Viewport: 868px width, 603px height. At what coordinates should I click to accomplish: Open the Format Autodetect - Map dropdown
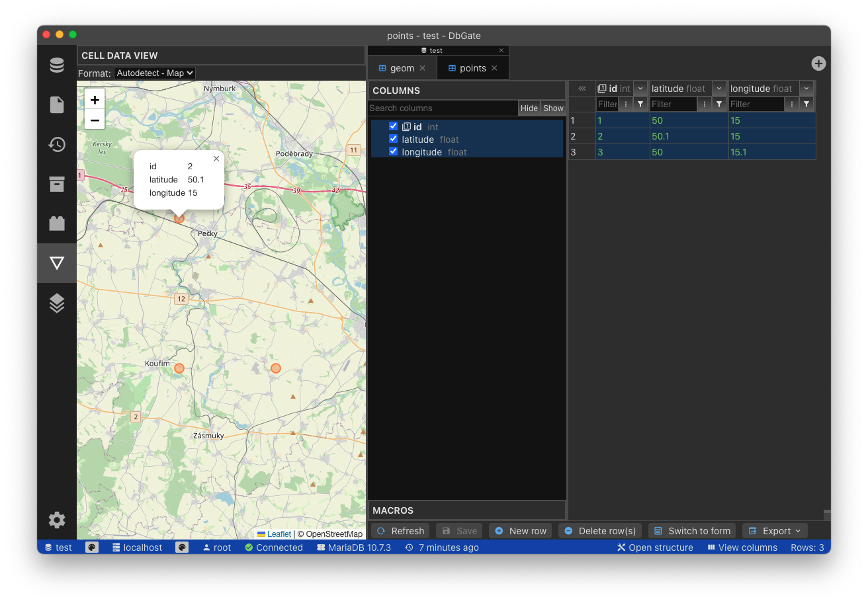coord(155,73)
